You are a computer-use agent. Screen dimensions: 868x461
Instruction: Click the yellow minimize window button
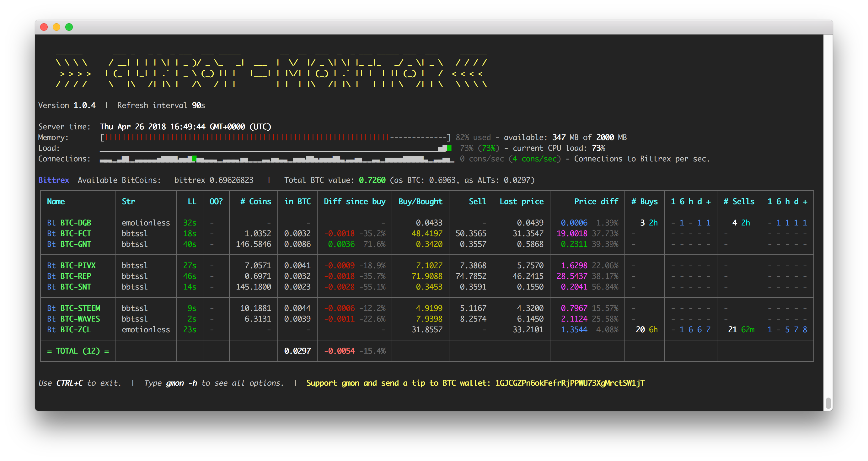tap(56, 27)
